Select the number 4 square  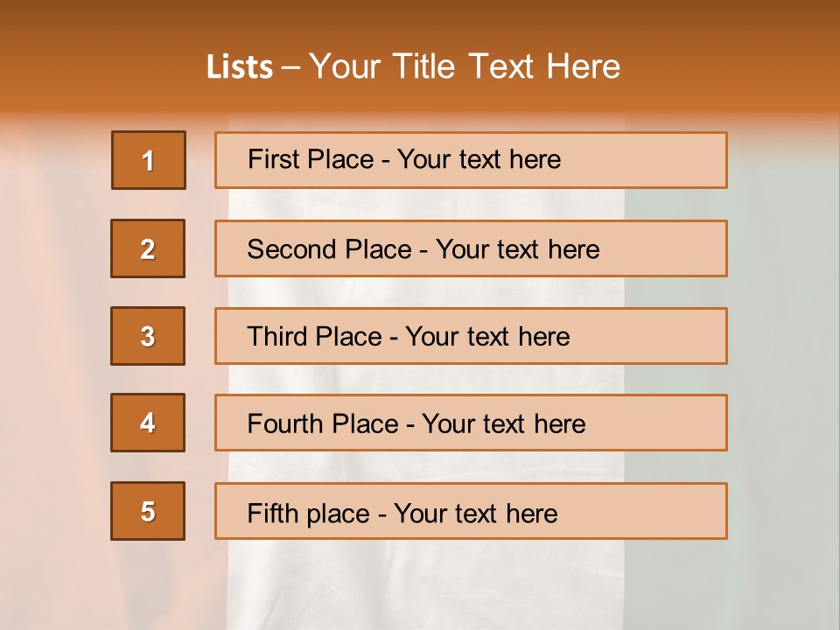(148, 423)
